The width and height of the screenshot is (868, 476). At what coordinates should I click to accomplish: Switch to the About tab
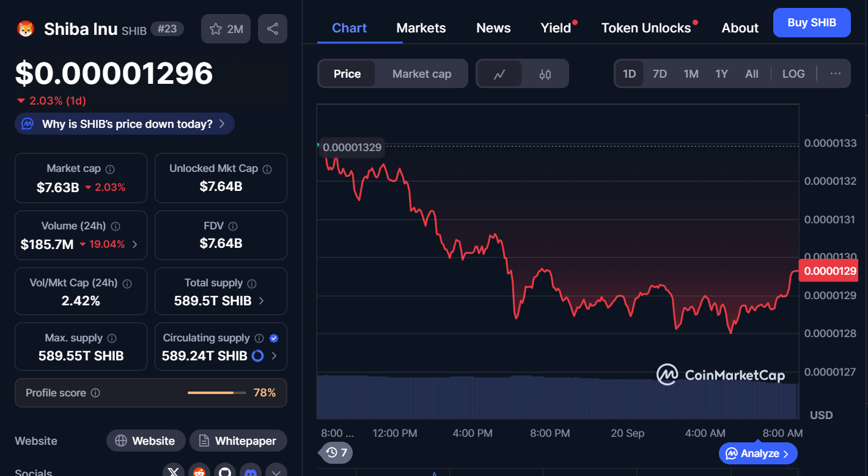740,28
